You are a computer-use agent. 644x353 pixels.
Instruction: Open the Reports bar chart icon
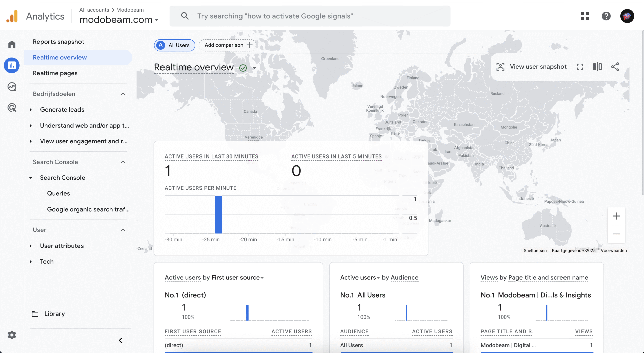(12, 65)
